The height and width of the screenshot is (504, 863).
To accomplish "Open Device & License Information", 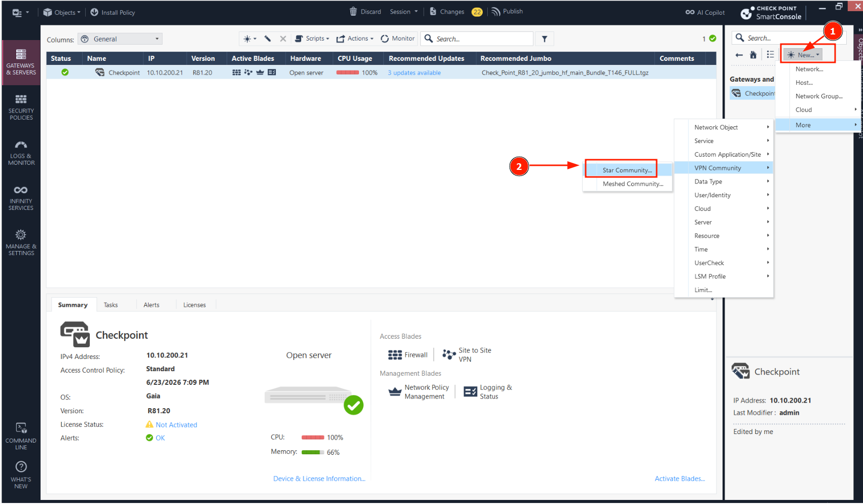I will 319,479.
